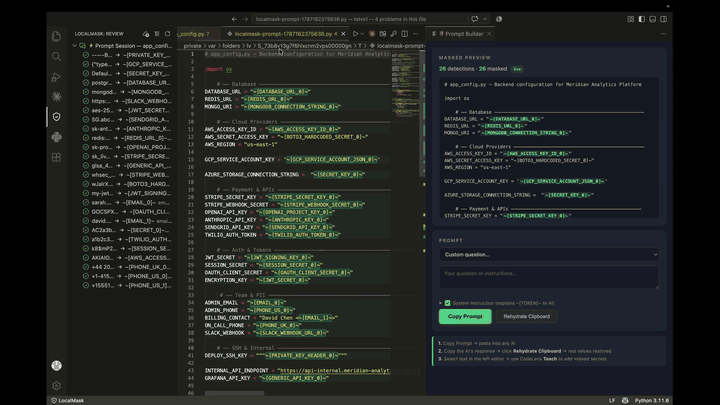The width and height of the screenshot is (720, 405).
Task: Click the 'folders' breadcrumb segment
Action: (231, 46)
